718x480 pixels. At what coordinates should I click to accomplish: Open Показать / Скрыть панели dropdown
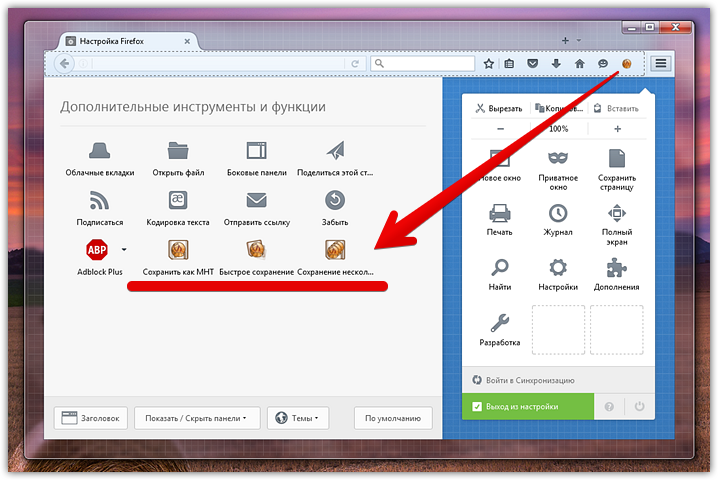click(x=197, y=418)
